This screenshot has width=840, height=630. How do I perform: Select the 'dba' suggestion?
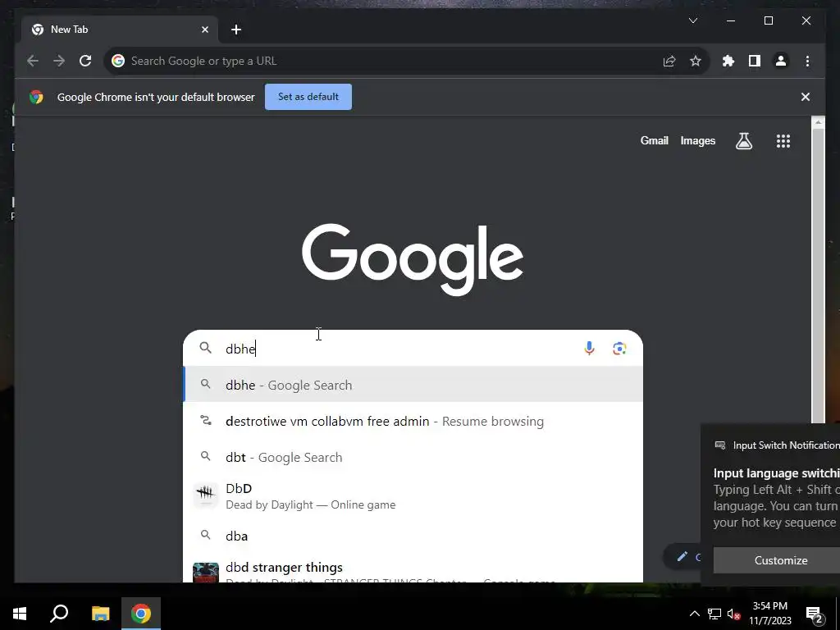point(413,536)
